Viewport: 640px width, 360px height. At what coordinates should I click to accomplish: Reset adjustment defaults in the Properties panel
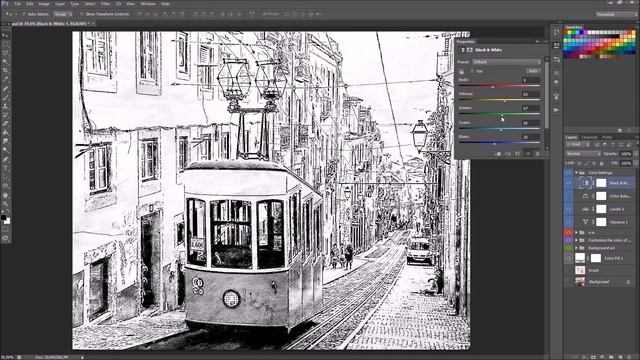pos(518,154)
